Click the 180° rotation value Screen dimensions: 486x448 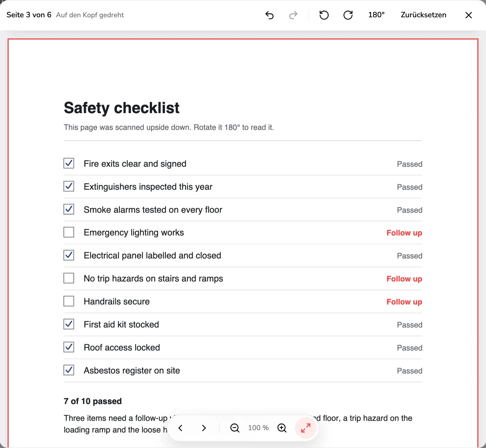[376, 15]
